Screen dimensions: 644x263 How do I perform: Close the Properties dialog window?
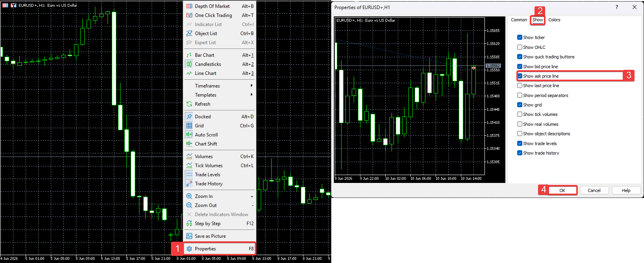(x=635, y=7)
